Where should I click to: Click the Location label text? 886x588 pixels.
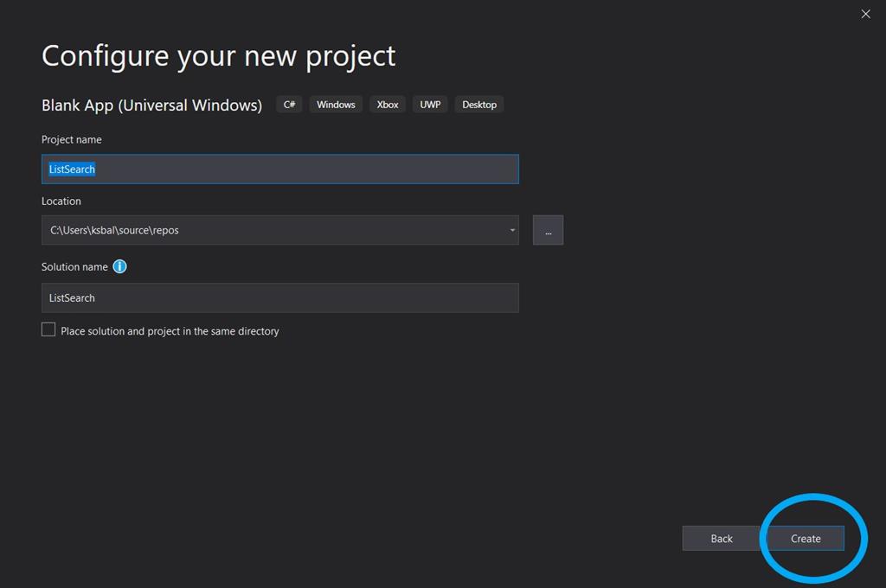[x=61, y=201]
